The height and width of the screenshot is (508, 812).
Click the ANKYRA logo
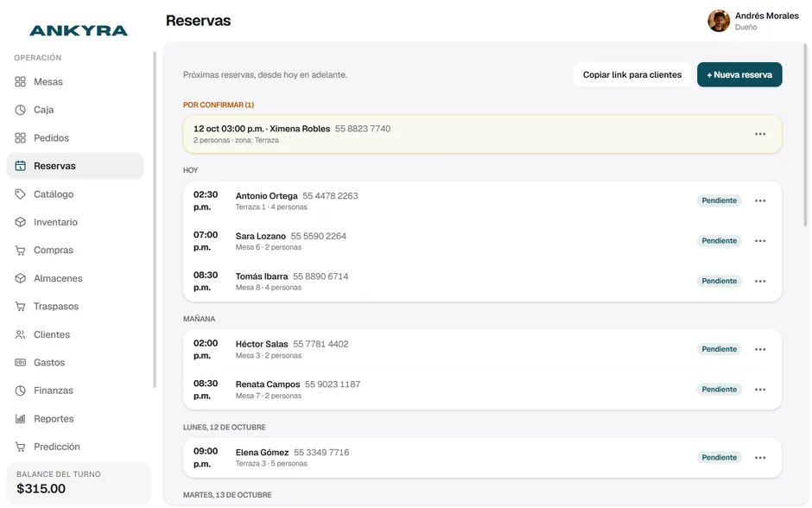pos(79,30)
